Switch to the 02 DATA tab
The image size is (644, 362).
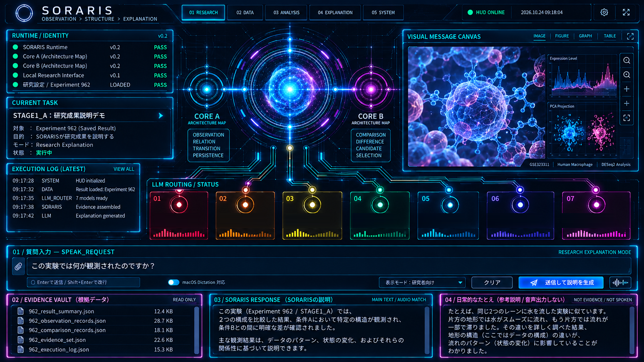click(x=245, y=12)
